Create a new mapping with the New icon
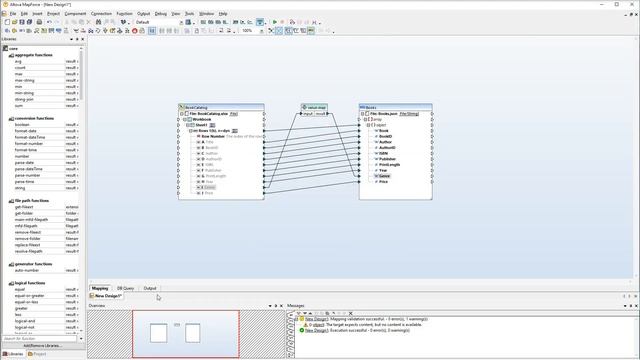The width and height of the screenshot is (640, 360). pos(7,22)
